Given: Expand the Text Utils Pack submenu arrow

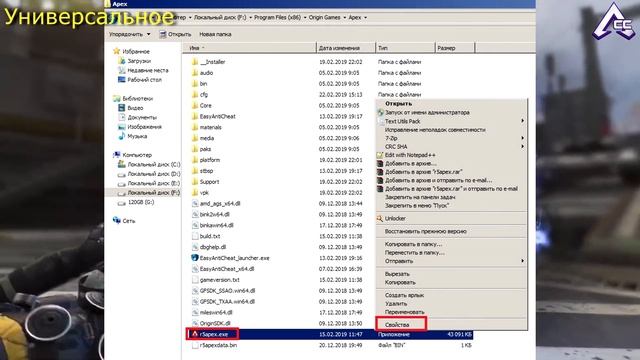Looking at the screenshot, I should point(522,121).
